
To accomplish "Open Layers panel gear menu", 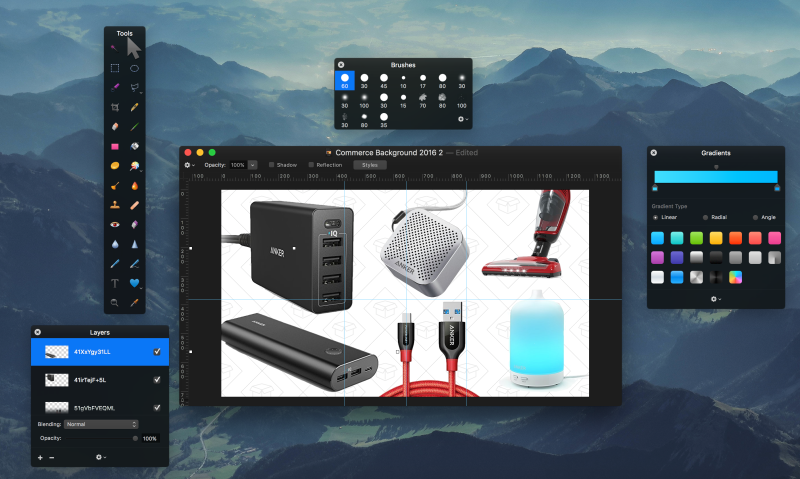I will pos(101,457).
